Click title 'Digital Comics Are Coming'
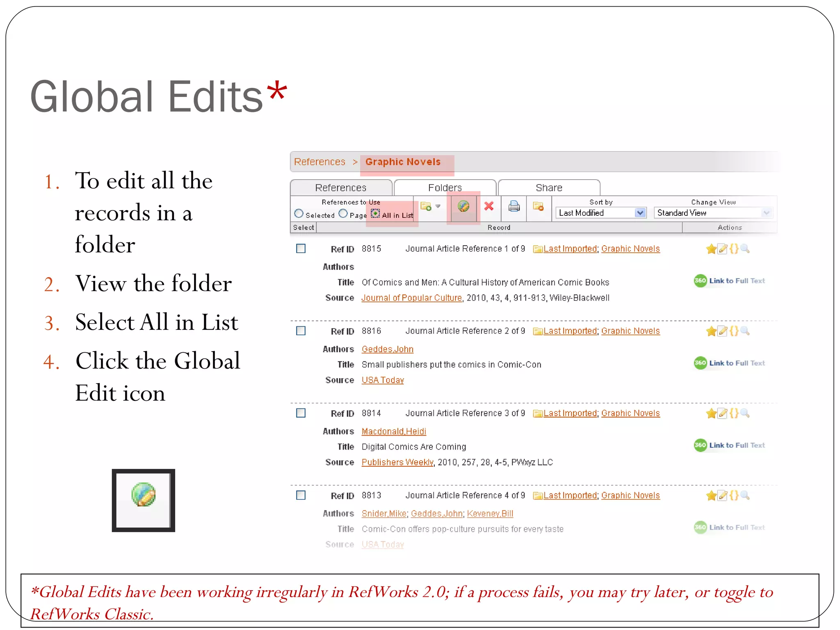The height and width of the screenshot is (630, 840). point(414,447)
